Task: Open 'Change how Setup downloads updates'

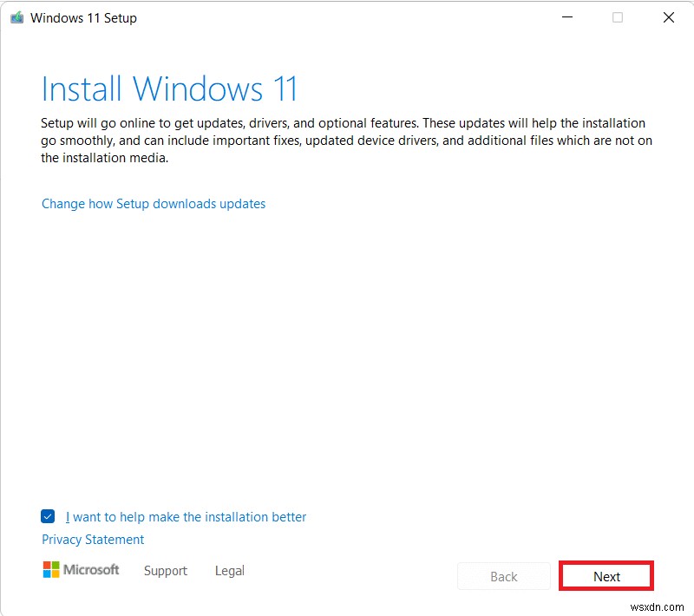Action: coord(154,203)
